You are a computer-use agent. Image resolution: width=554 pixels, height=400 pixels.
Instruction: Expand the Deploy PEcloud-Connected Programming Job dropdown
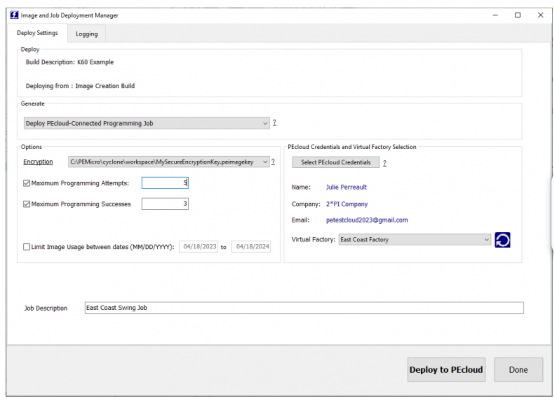[x=147, y=123]
